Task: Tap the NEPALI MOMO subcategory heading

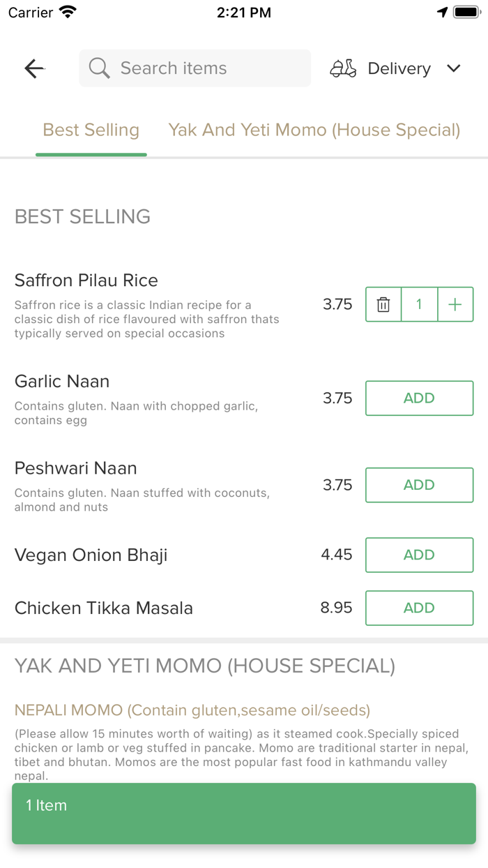Action: click(x=192, y=710)
